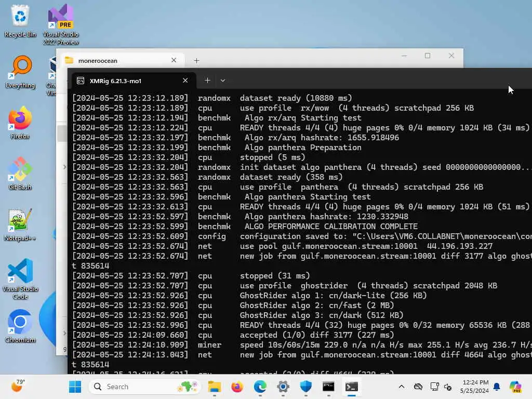Viewport: 532px width, 399px height.
Task: Open Windows Security shield in taskbar
Action: (305, 387)
